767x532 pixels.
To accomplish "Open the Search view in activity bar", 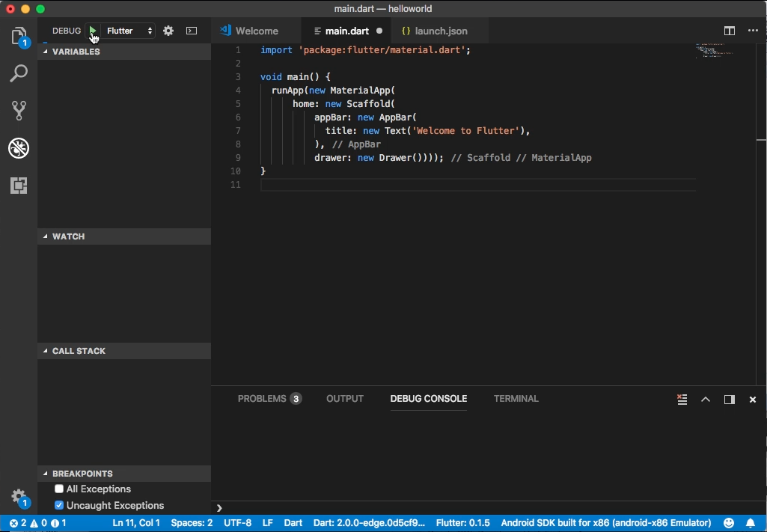I will [19, 74].
